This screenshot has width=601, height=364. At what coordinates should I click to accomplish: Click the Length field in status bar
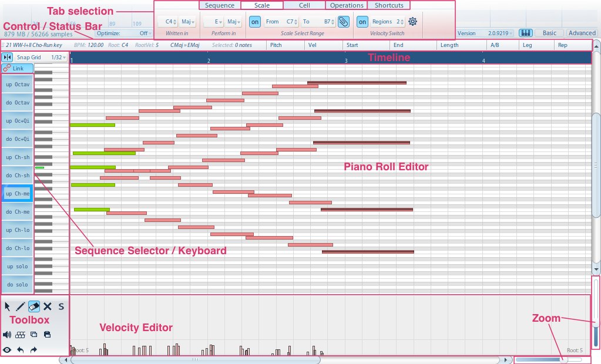tap(462, 45)
